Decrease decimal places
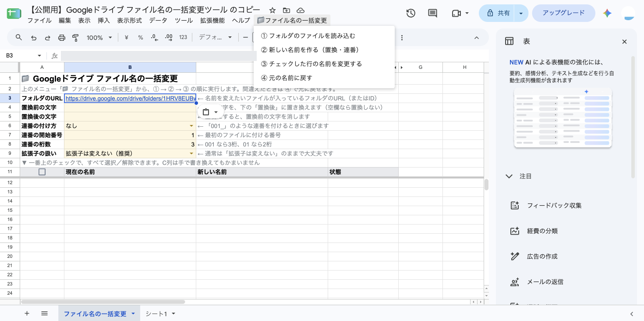The image size is (644, 321). (x=154, y=37)
